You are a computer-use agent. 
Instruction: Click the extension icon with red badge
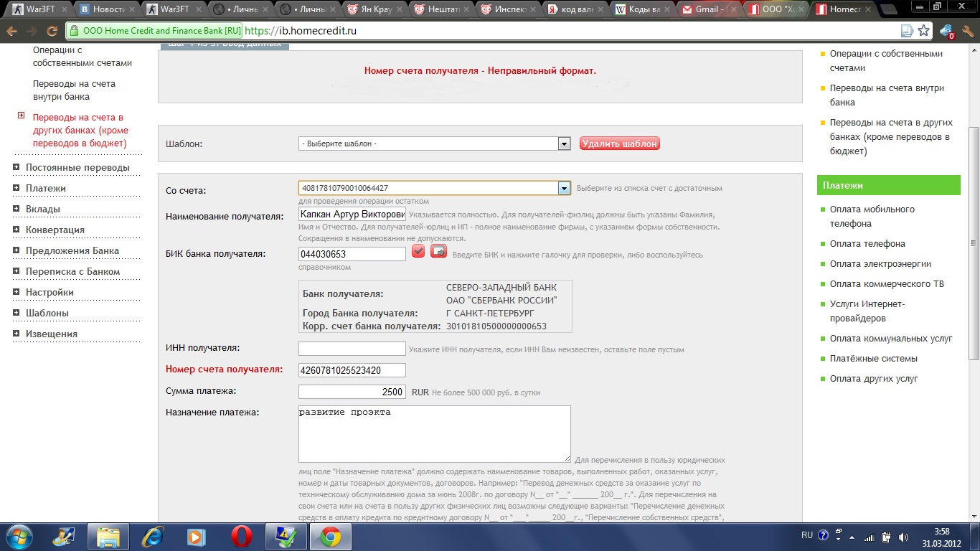click(x=946, y=32)
